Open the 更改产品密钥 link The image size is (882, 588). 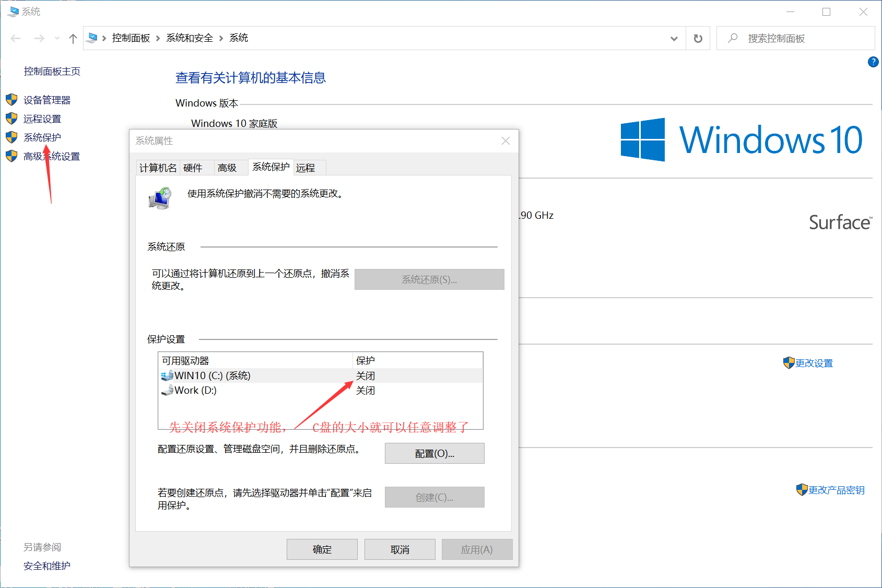(x=836, y=490)
